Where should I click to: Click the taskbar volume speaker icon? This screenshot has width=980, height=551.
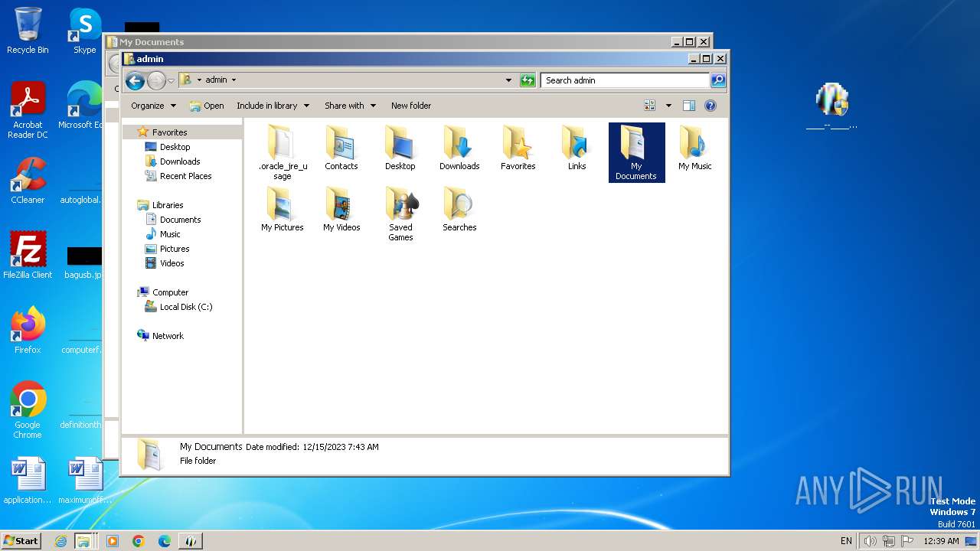(870, 541)
